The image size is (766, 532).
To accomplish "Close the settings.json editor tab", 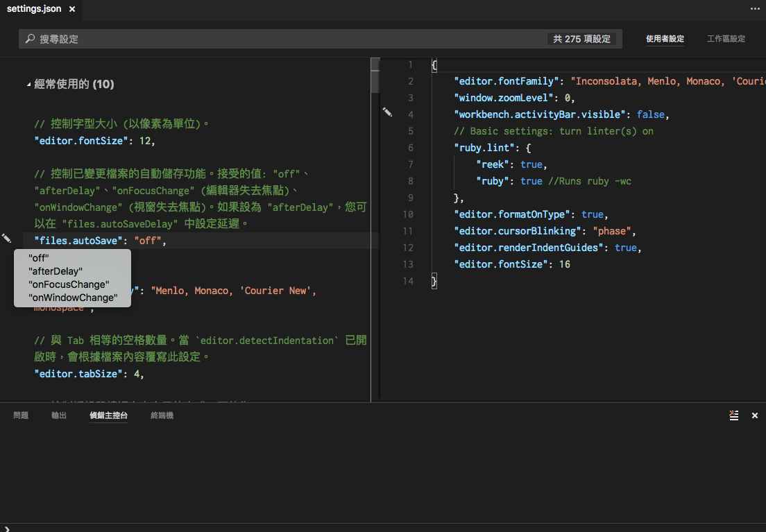I will [71, 9].
